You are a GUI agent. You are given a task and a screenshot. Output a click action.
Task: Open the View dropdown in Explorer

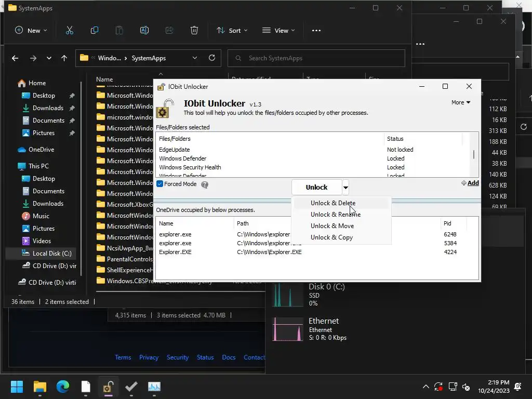[278, 31]
